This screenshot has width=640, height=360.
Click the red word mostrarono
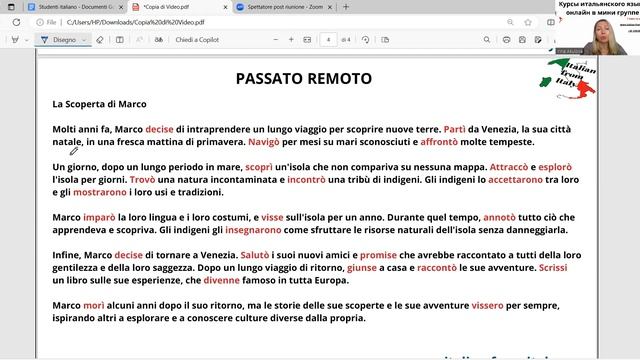tap(100, 192)
